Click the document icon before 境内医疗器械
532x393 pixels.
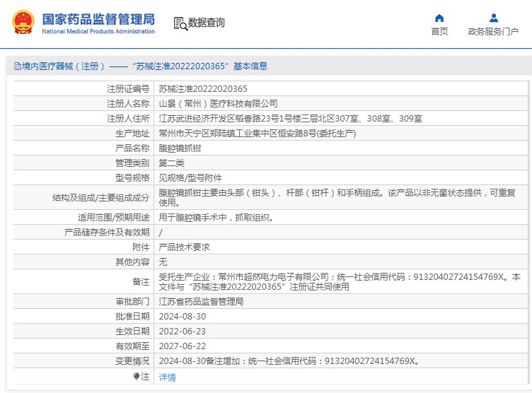point(17,66)
